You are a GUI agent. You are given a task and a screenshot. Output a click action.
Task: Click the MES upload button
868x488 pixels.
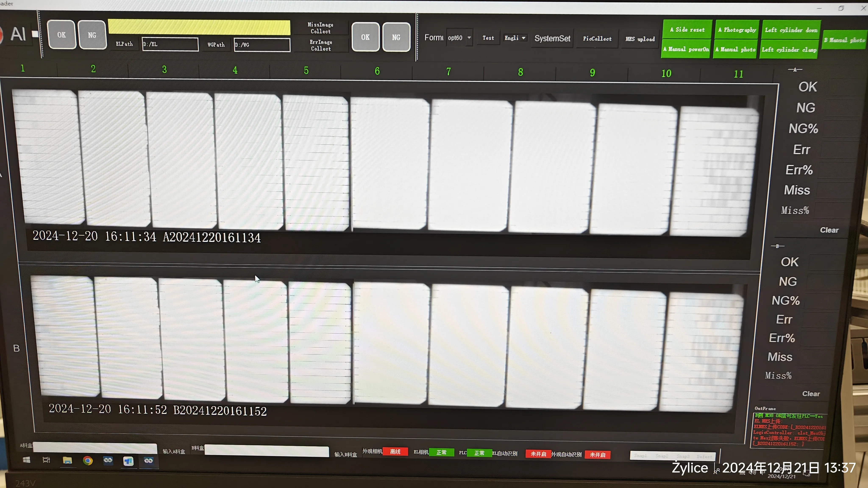640,39
